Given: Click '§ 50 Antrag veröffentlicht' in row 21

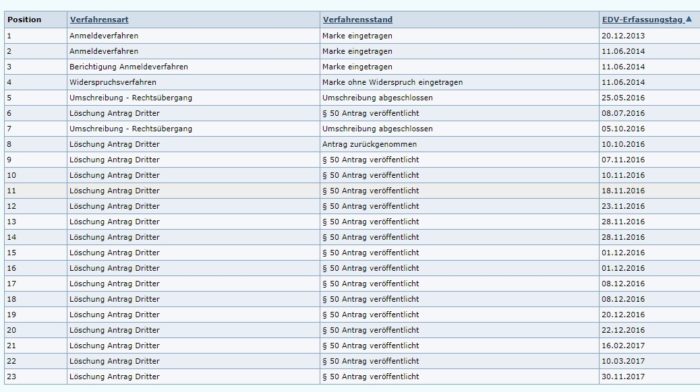Looking at the screenshot, I should click(x=371, y=346).
